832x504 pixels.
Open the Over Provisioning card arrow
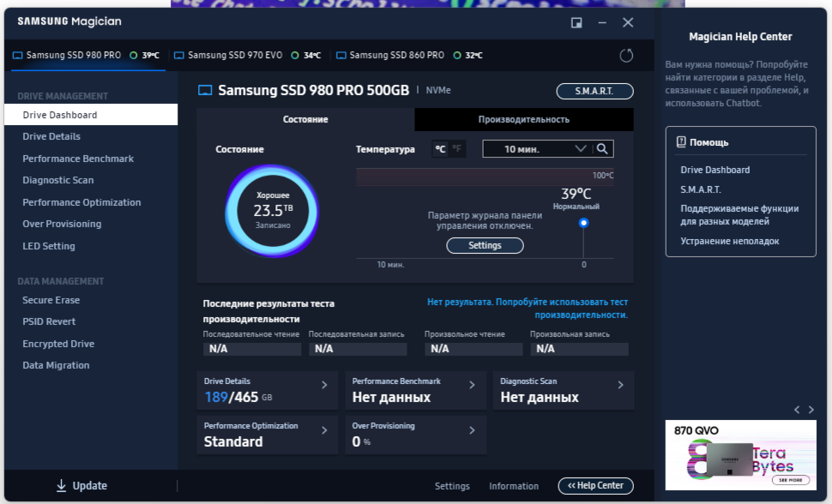point(472,430)
